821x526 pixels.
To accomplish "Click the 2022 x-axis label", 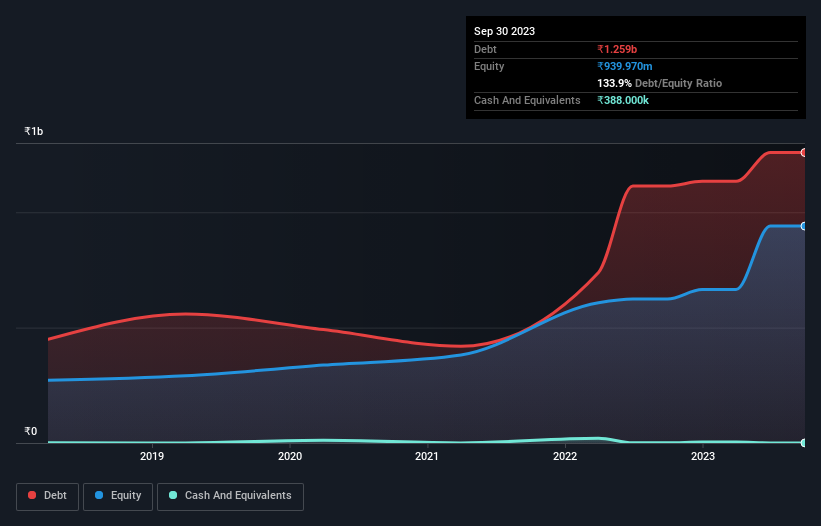I will point(565,456).
